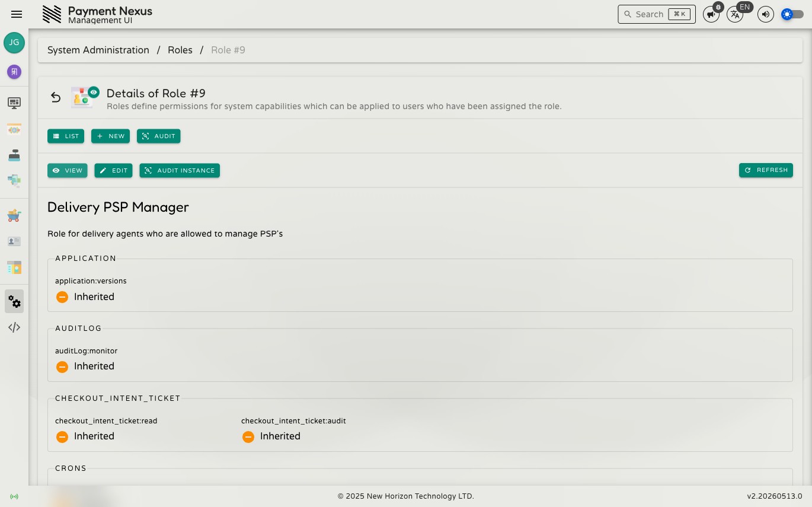Viewport: 812px width, 507px height.
Task: Click the LIST button
Action: [66, 136]
